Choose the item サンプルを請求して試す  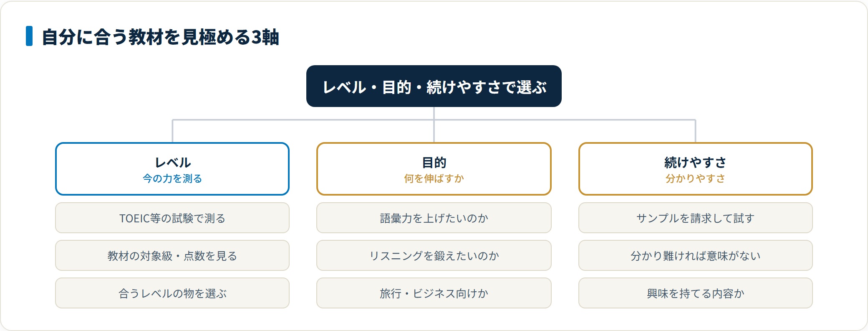(696, 218)
